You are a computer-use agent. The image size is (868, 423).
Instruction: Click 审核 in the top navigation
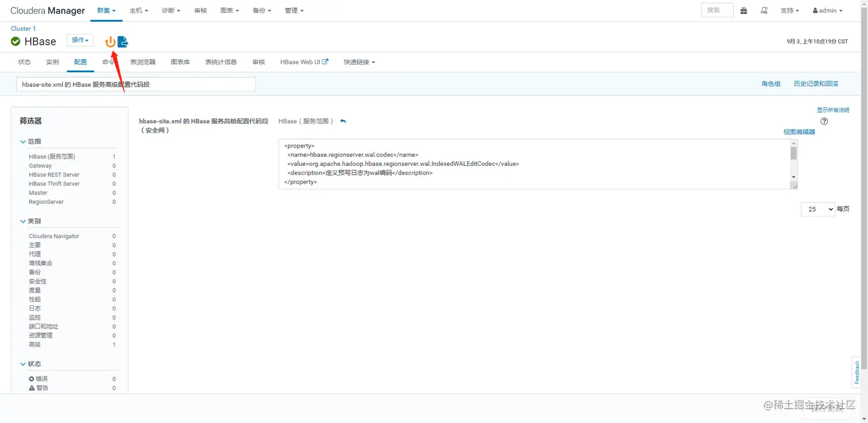pyautogui.click(x=200, y=10)
